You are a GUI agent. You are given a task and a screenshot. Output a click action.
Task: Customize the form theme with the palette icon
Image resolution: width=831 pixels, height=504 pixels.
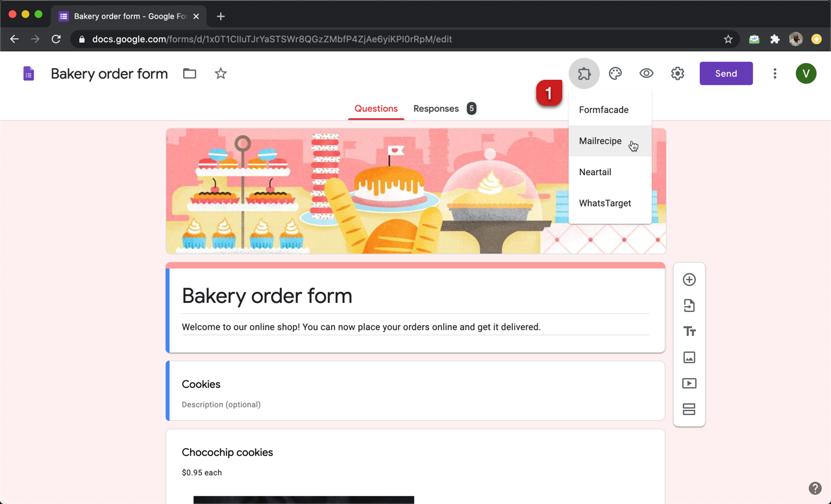(615, 73)
